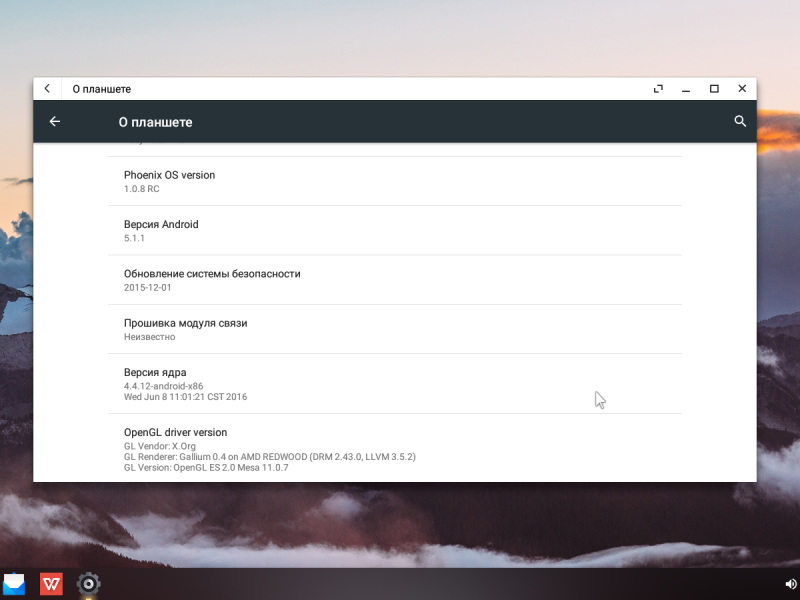800x600 pixels.
Task: Click the GL Vendor: X.Org line
Action: (160, 446)
